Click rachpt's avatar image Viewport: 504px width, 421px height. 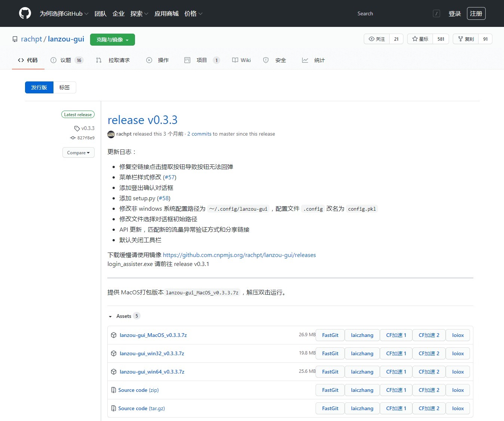[111, 134]
